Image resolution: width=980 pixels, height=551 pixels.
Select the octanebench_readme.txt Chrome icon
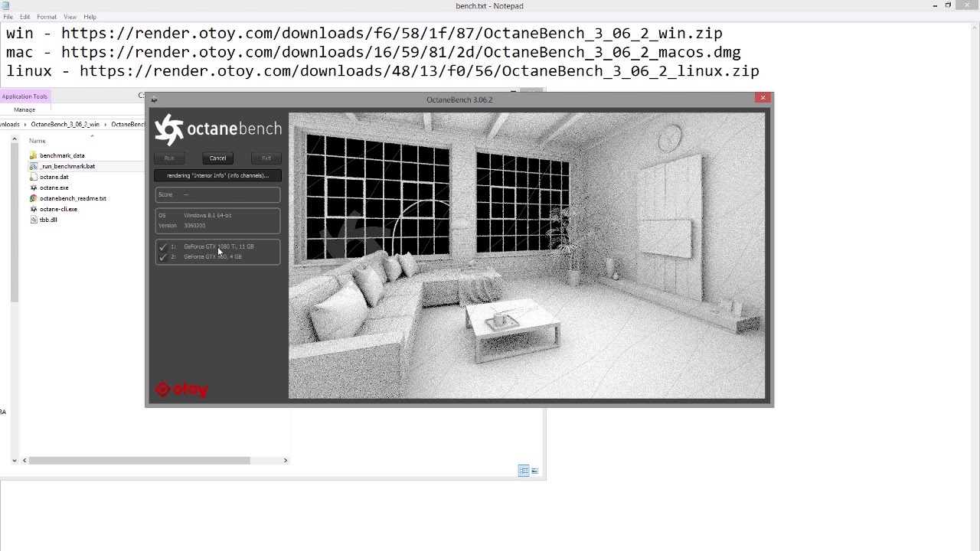[x=33, y=198]
